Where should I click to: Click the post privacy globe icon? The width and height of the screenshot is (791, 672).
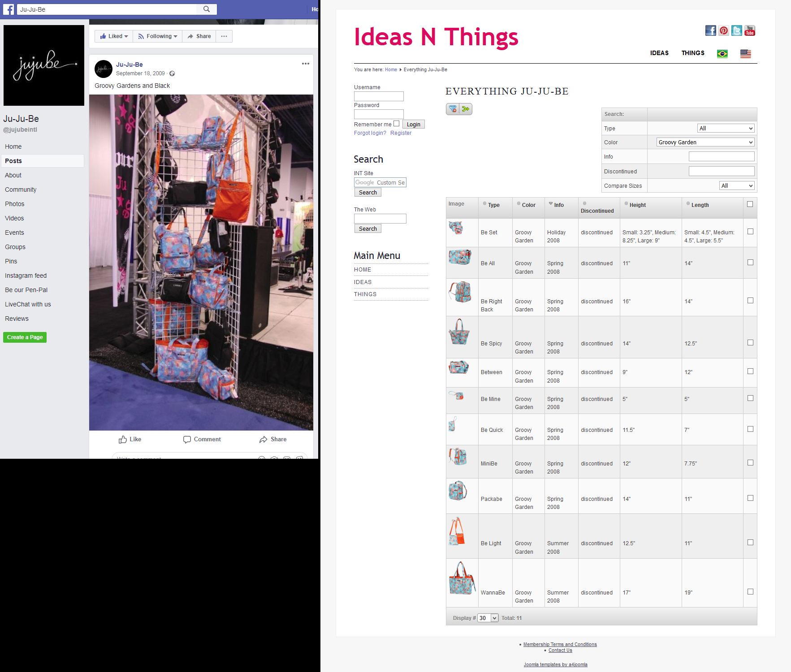(x=172, y=73)
